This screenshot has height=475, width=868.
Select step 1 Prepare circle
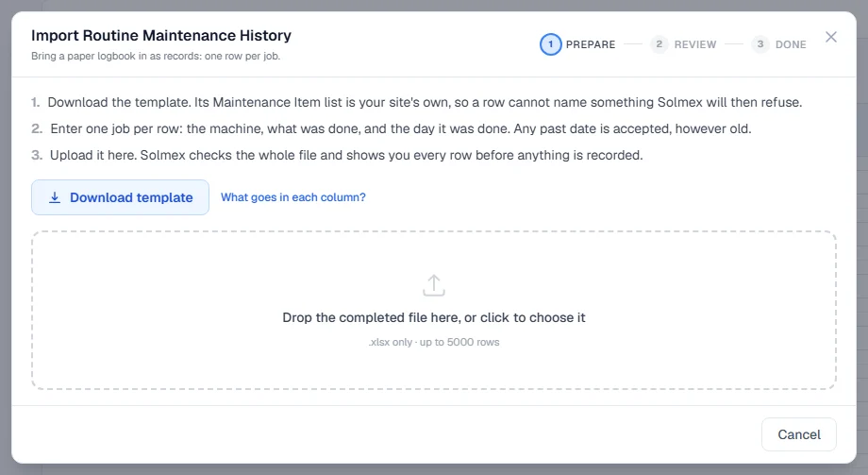tap(550, 44)
